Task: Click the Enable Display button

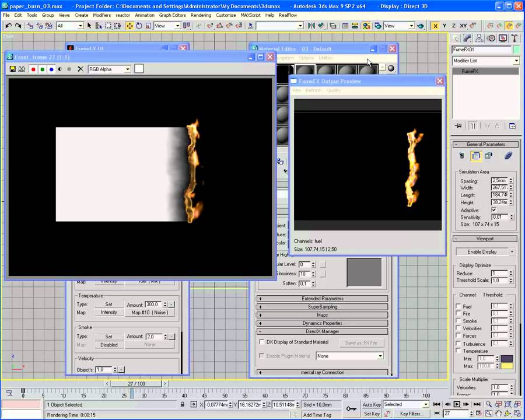Action: (x=482, y=251)
